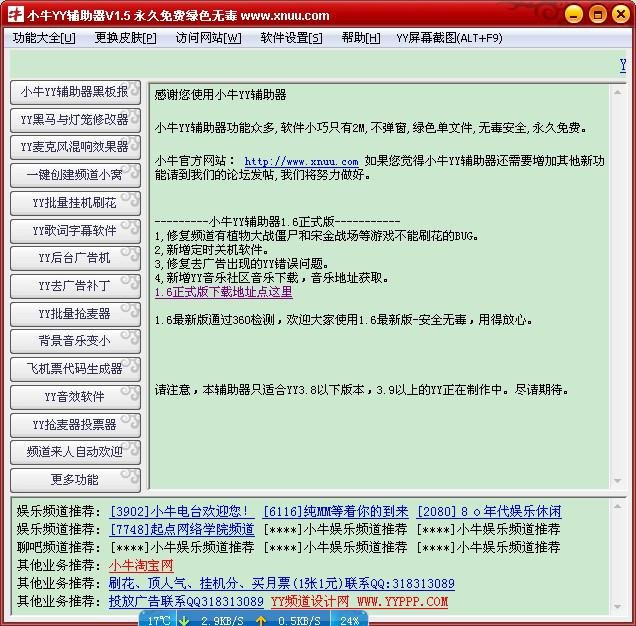
Task: Select 一键创建频道小窝
Action: tap(75, 175)
